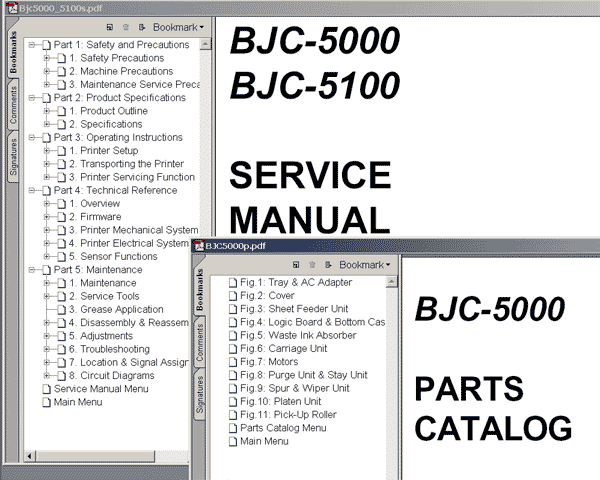Open the 2. Transporting the Printer bookmark
Viewport: 600px width, 480px height.
(127, 164)
